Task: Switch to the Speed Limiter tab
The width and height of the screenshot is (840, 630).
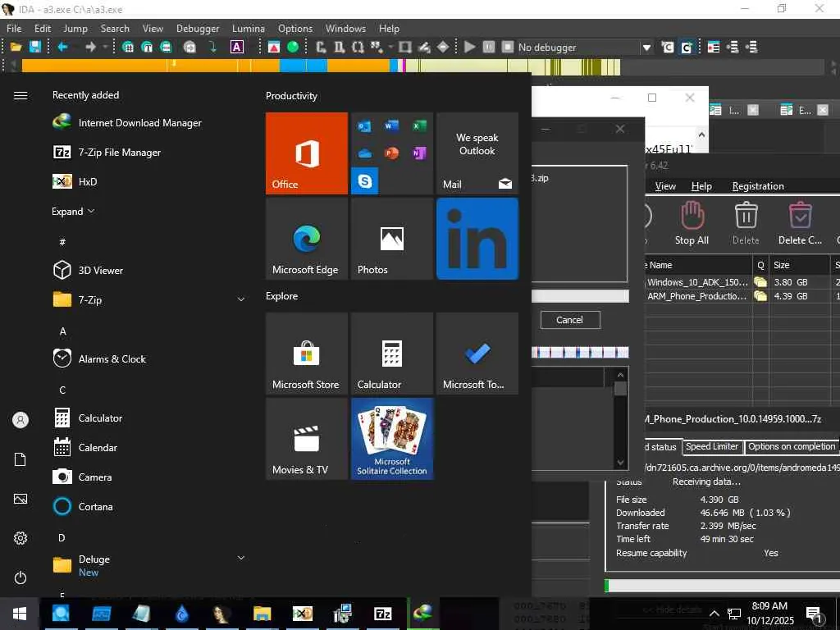Action: pyautogui.click(x=712, y=446)
